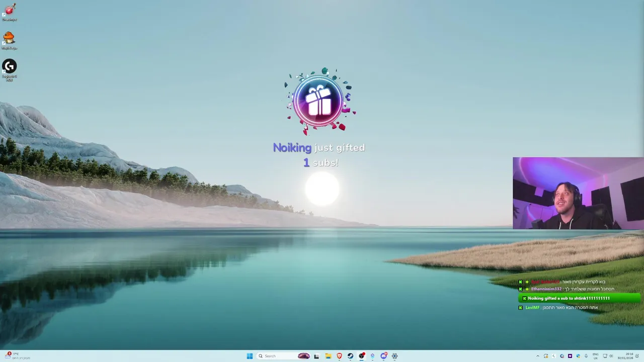Expand the hidden system tray icons
The width and height of the screenshot is (644, 362).
538,356
